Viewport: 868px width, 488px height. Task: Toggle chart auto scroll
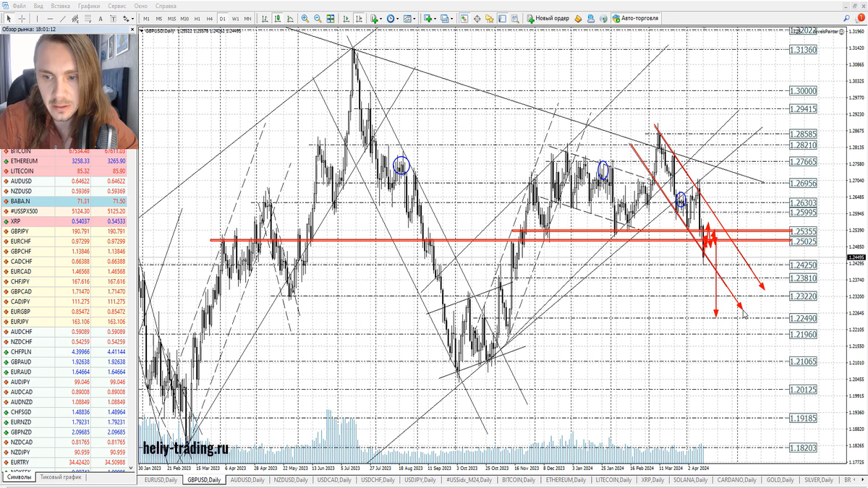pyautogui.click(x=346, y=18)
